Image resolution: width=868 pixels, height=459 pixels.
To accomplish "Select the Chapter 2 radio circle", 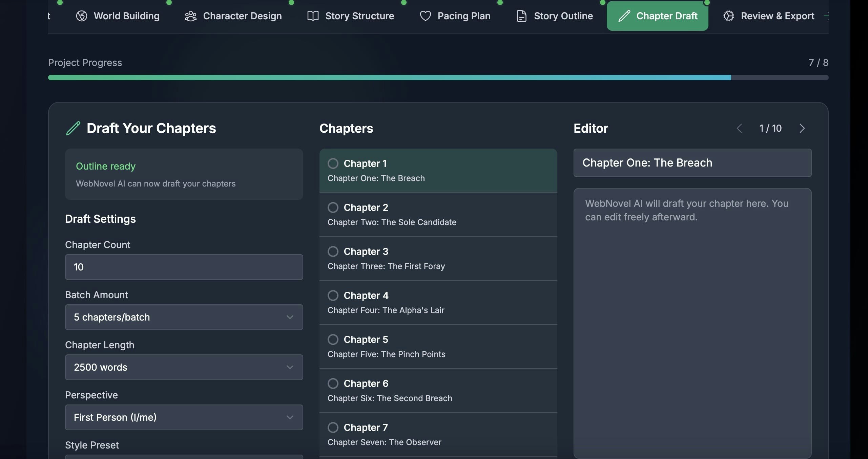I will pos(333,207).
